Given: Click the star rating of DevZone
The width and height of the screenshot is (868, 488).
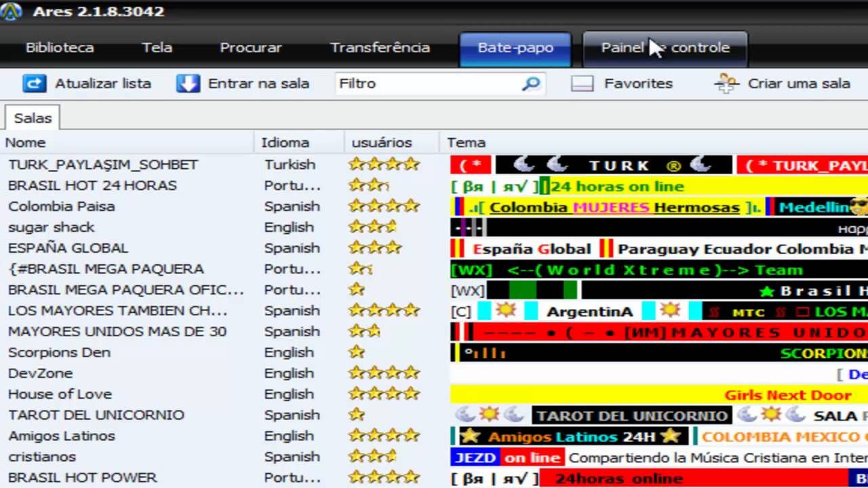Looking at the screenshot, I should [384, 373].
